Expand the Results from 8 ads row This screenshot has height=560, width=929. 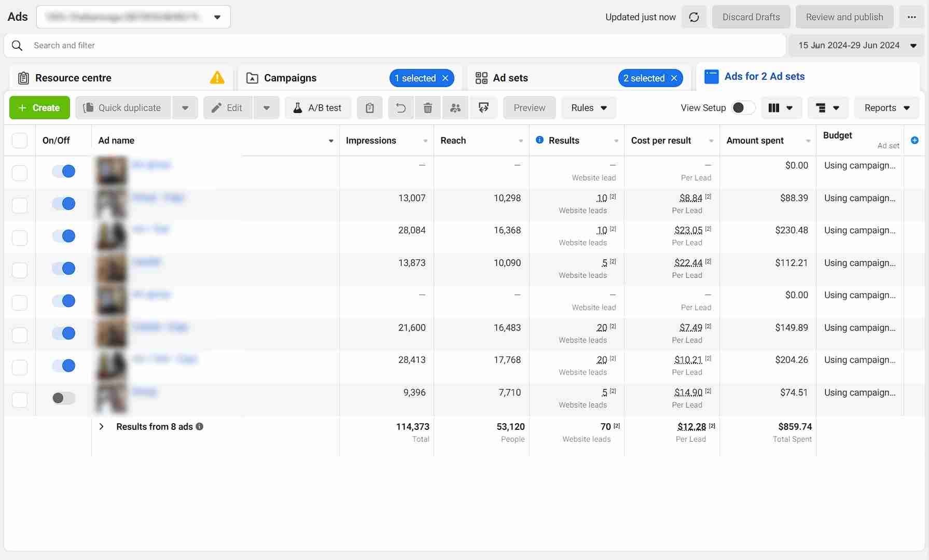point(102,427)
